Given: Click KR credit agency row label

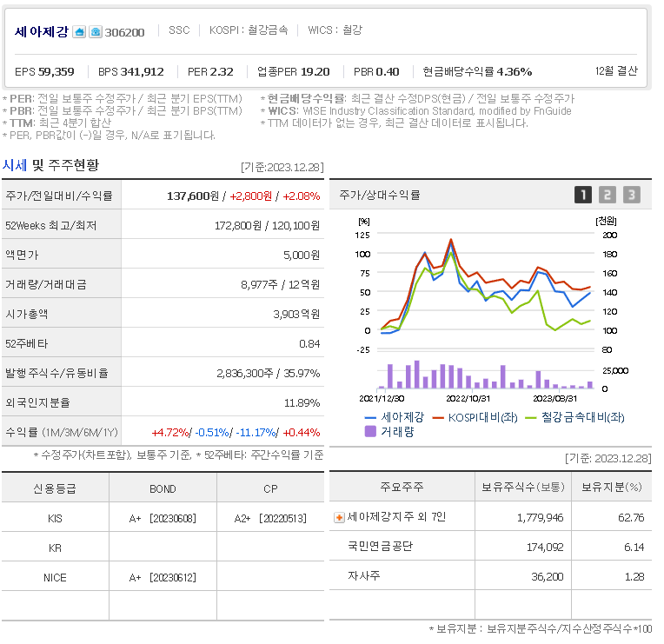Looking at the screenshot, I should click(x=55, y=548).
